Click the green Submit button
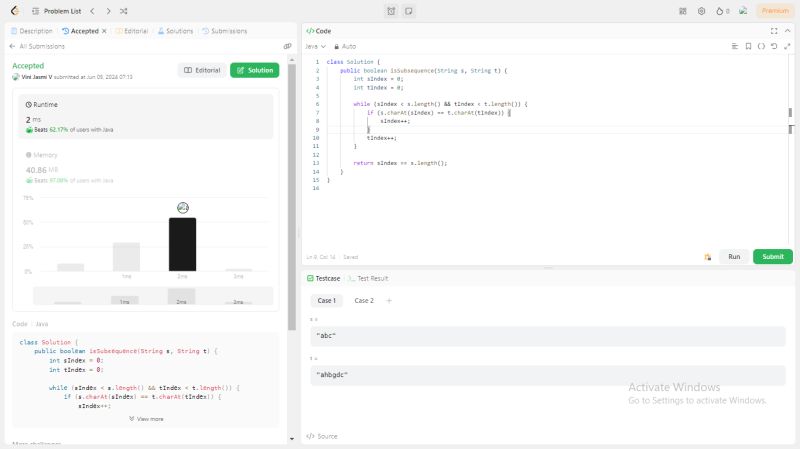800x449 pixels. tap(773, 257)
